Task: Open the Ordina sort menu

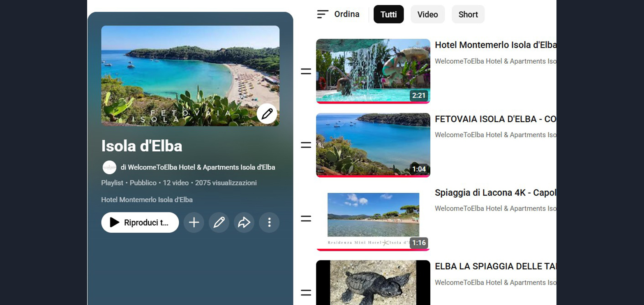Action: (x=338, y=14)
